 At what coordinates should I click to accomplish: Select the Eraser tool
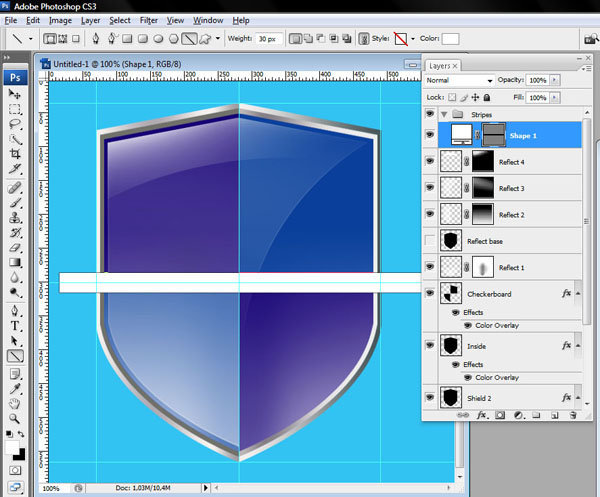click(15, 248)
